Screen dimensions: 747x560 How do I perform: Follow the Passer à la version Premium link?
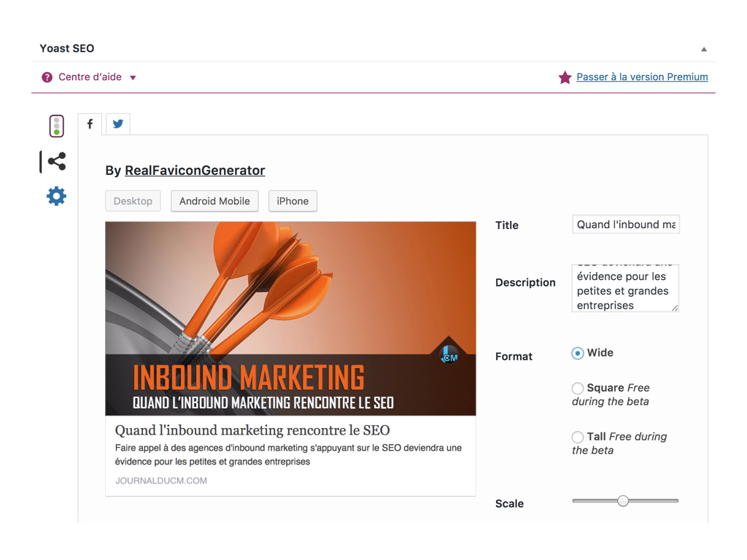click(x=642, y=77)
